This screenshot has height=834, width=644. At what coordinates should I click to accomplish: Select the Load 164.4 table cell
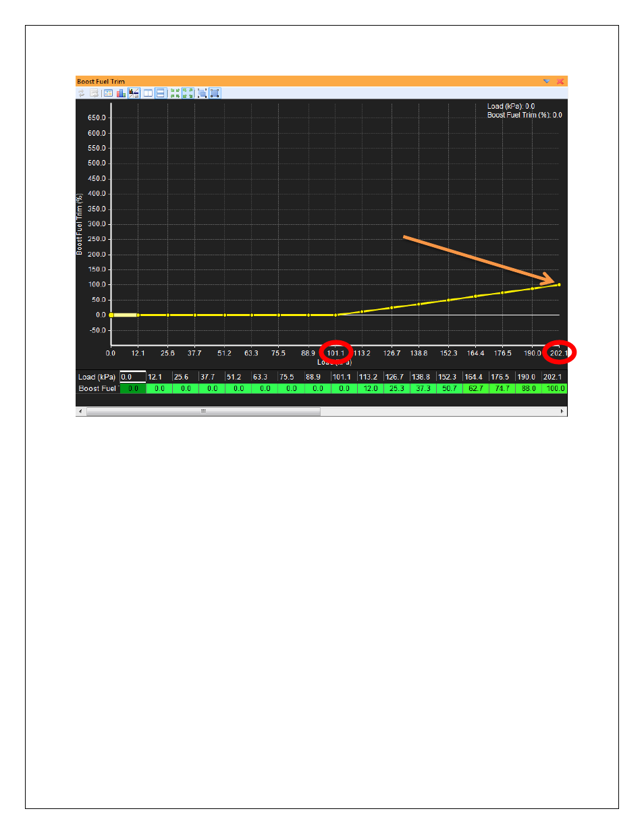pyautogui.click(x=476, y=377)
